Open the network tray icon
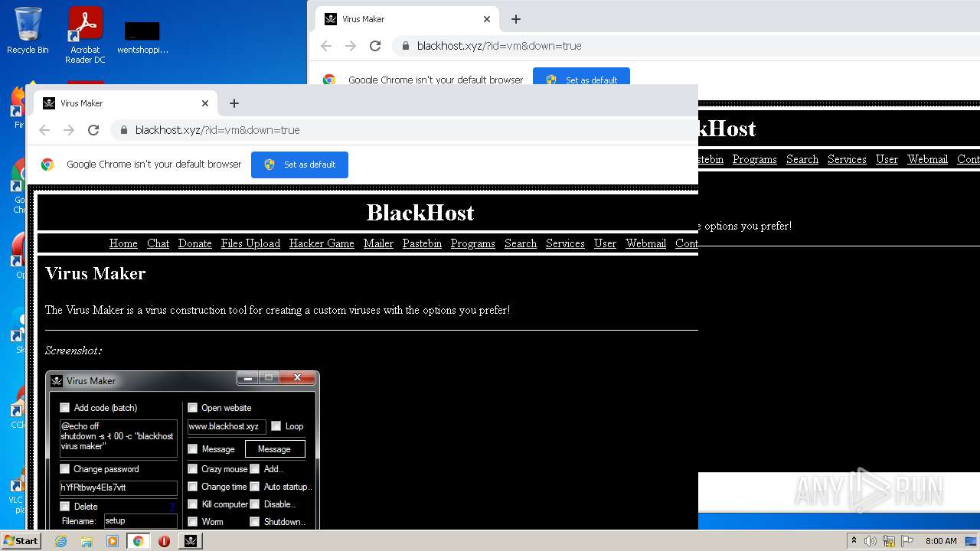The height and width of the screenshot is (551, 980). (889, 541)
